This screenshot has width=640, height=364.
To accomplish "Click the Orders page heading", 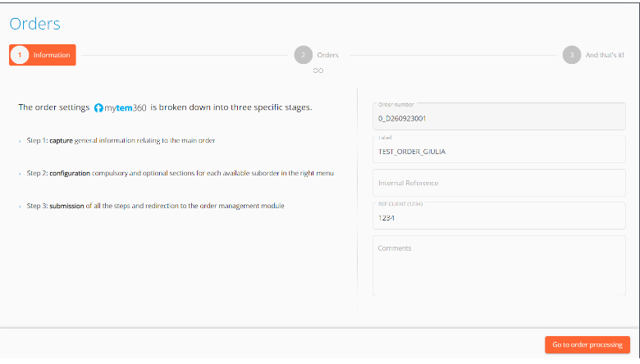I will [x=35, y=24].
